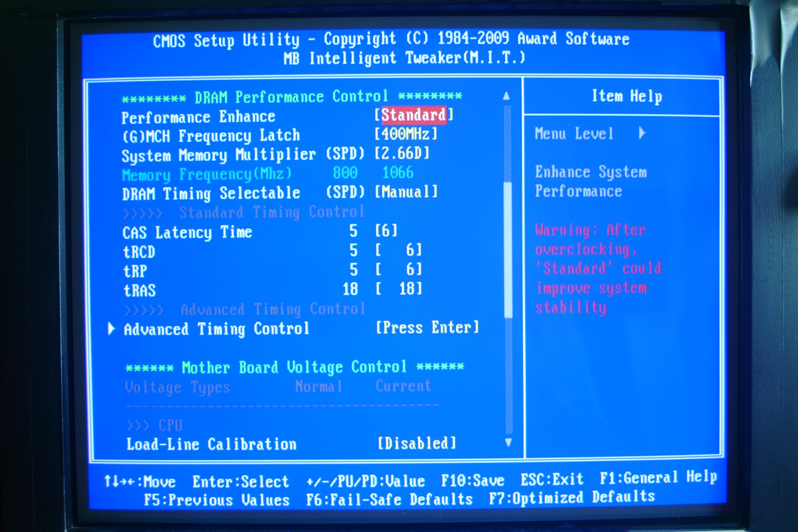Select the Performance Enhance Standard value
798x532 pixels.
click(x=414, y=115)
